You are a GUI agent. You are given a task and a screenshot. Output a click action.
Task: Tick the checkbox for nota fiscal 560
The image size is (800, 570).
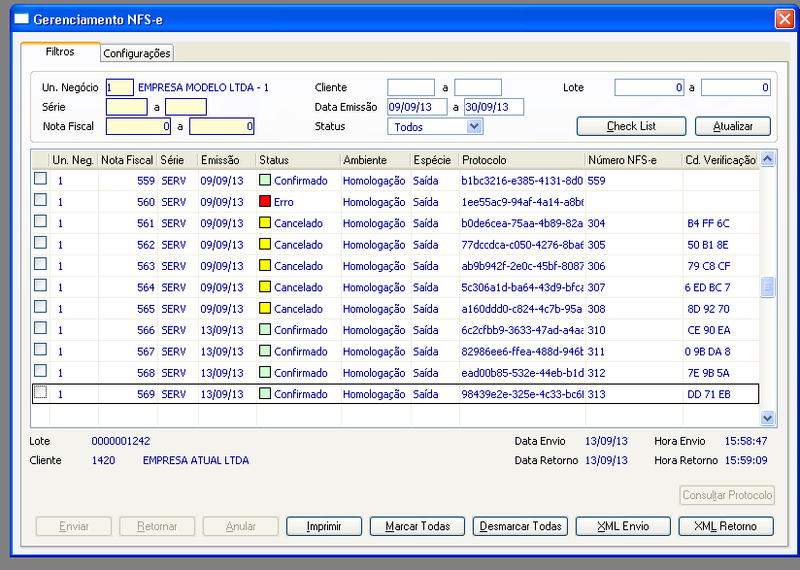tap(40, 200)
